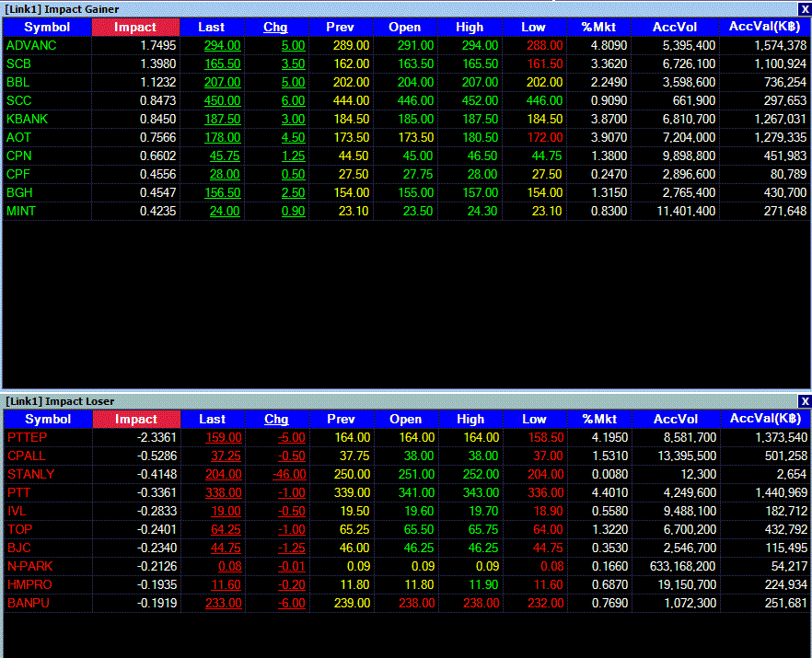
Task: Click ADVANC impact value 1.7495
Action: click(158, 46)
